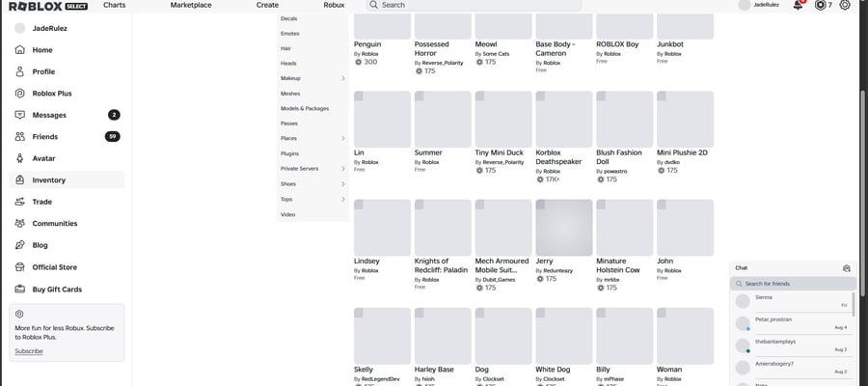The image size is (868, 386).
Task: Click the Subscribe link for Roblox Plus
Action: pos(29,351)
